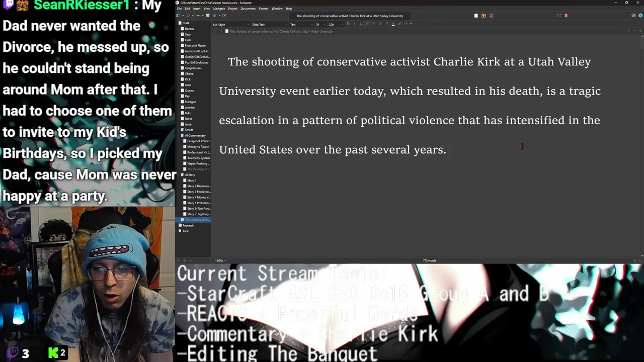The height and width of the screenshot is (362, 644).
Task: Select the Draft folder in binder
Action: click(x=186, y=23)
